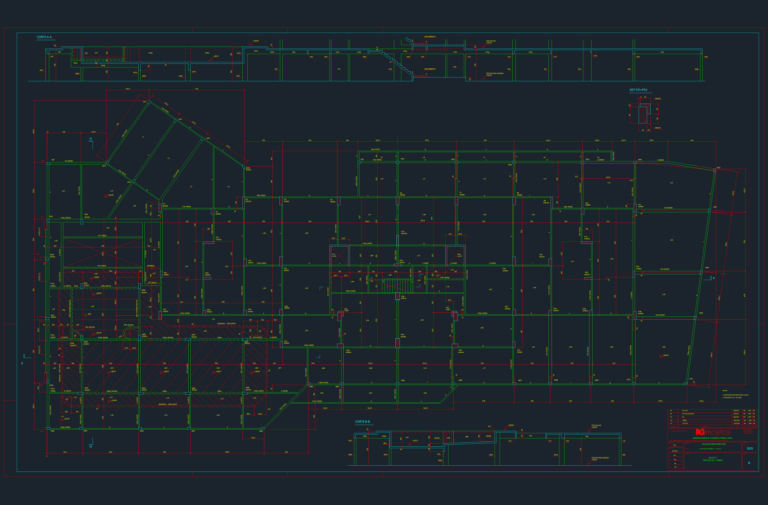Viewport: 768px width, 505px height.
Task: Click the green drawing title in the title block
Action: 713,459
